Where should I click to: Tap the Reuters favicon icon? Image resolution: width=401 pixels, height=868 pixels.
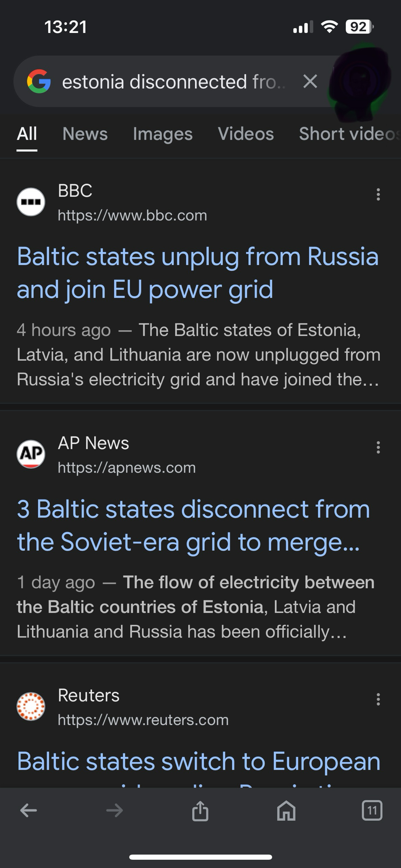(31, 706)
